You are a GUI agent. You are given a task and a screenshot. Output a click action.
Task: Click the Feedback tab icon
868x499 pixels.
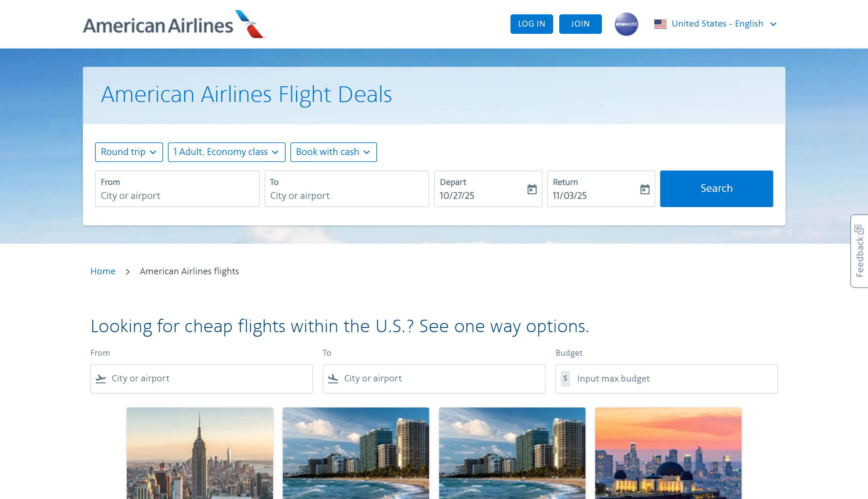[859, 229]
